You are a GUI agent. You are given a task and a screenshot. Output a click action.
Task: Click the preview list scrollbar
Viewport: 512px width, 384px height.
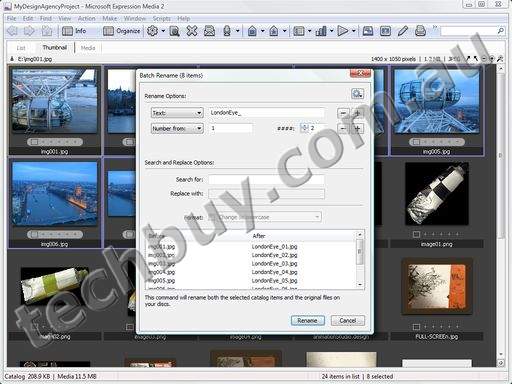point(360,259)
